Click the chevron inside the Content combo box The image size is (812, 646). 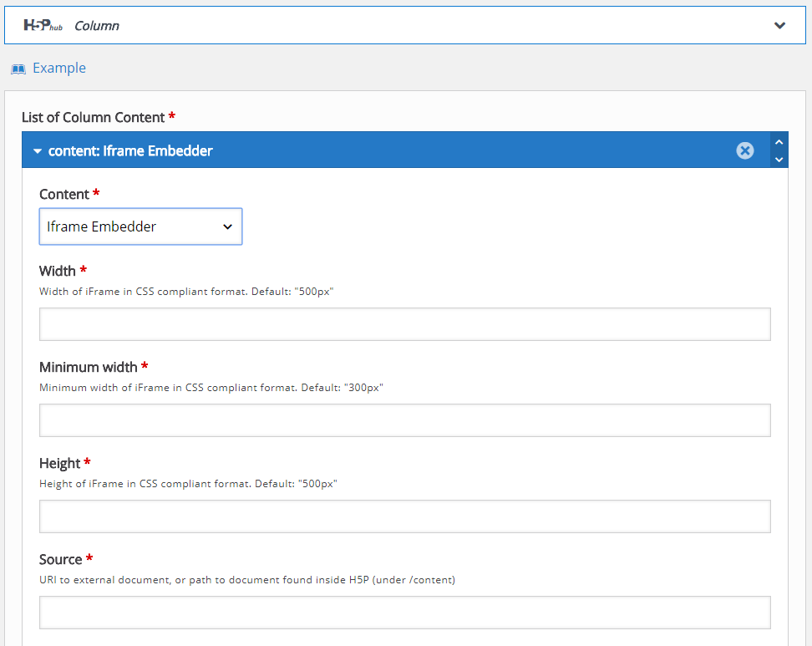227,226
